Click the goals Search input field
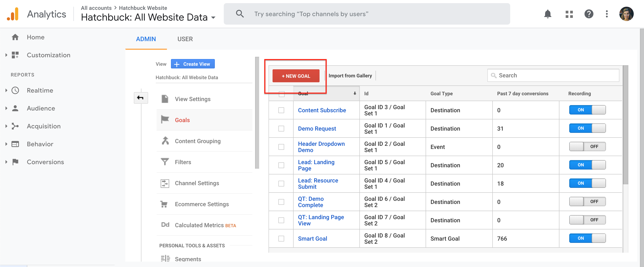 click(553, 75)
